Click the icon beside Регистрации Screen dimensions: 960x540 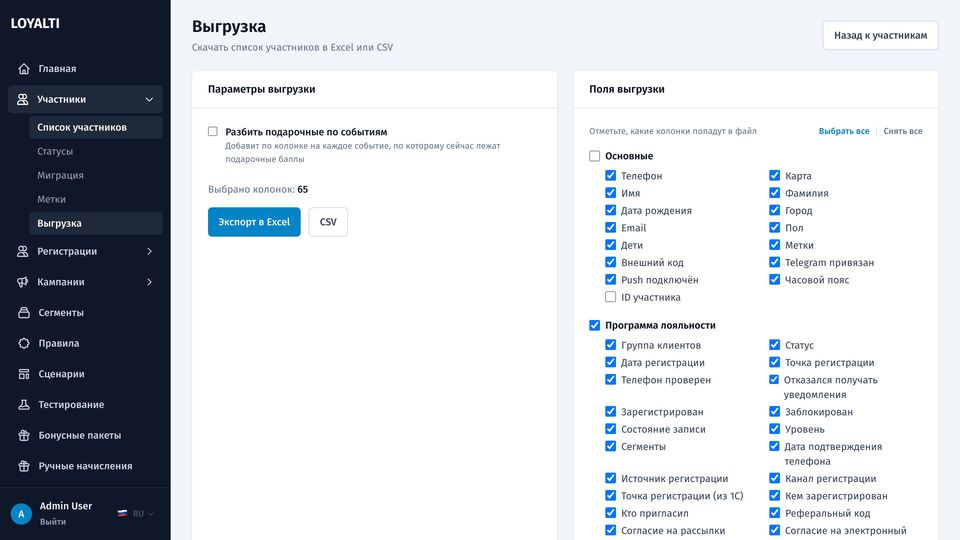23,251
